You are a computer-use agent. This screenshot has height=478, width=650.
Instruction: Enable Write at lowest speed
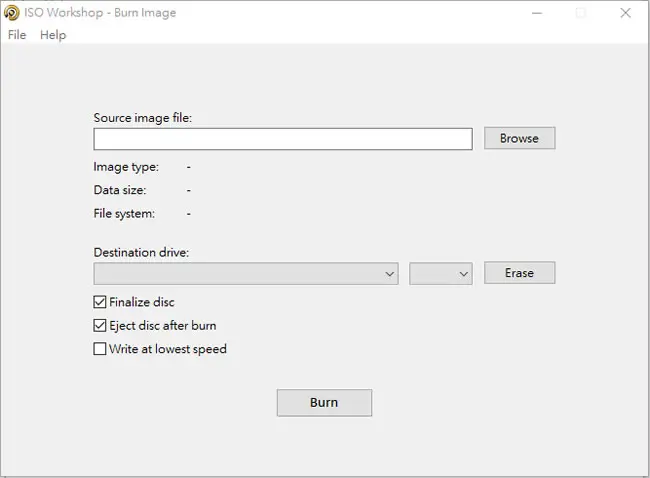point(99,349)
